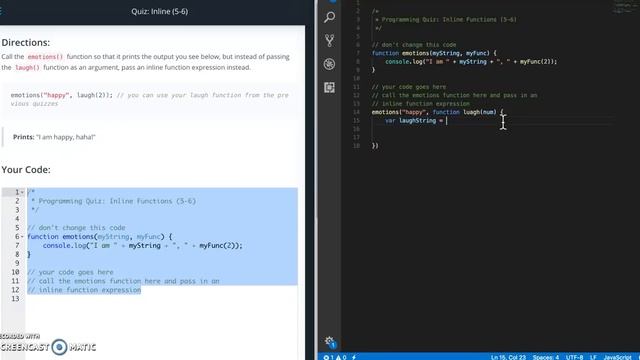Click the console.log line 8 in VS Code

click(x=471, y=62)
